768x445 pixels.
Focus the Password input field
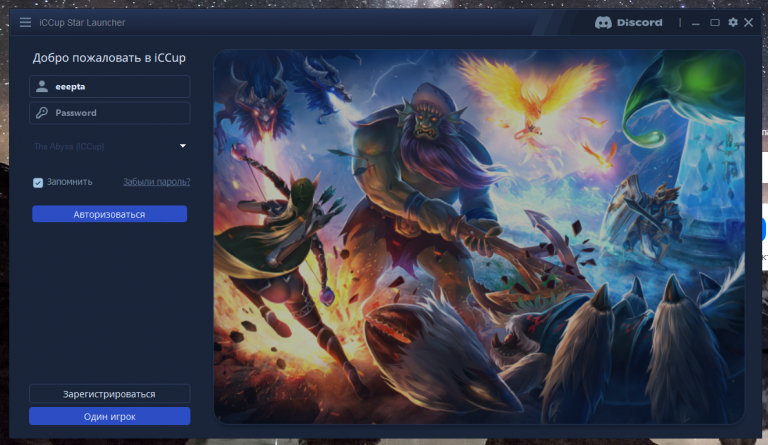coord(110,113)
